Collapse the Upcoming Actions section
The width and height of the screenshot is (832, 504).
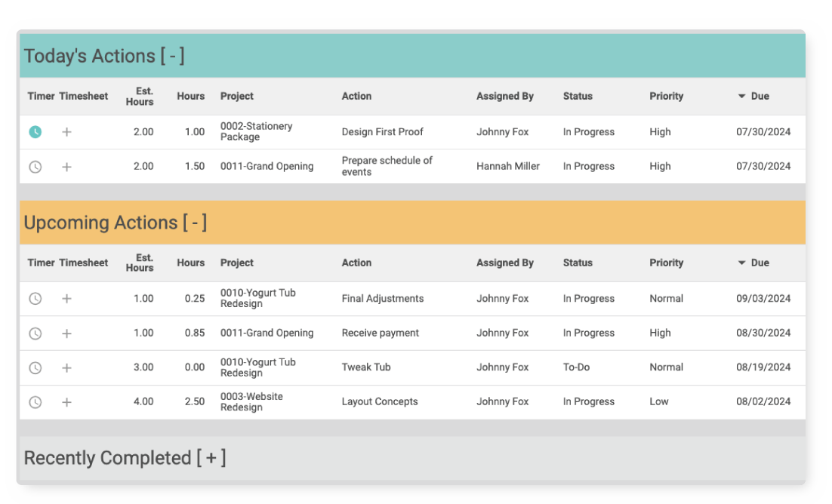point(194,223)
